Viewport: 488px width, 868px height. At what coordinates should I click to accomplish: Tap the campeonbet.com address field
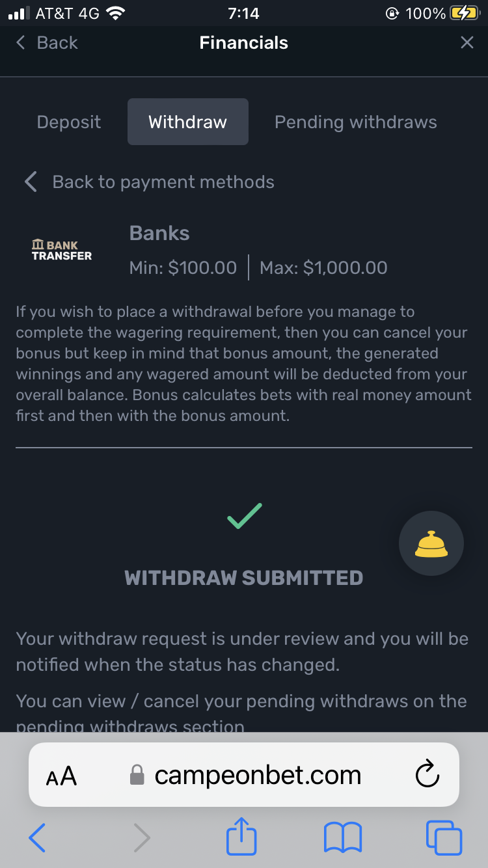click(257, 775)
